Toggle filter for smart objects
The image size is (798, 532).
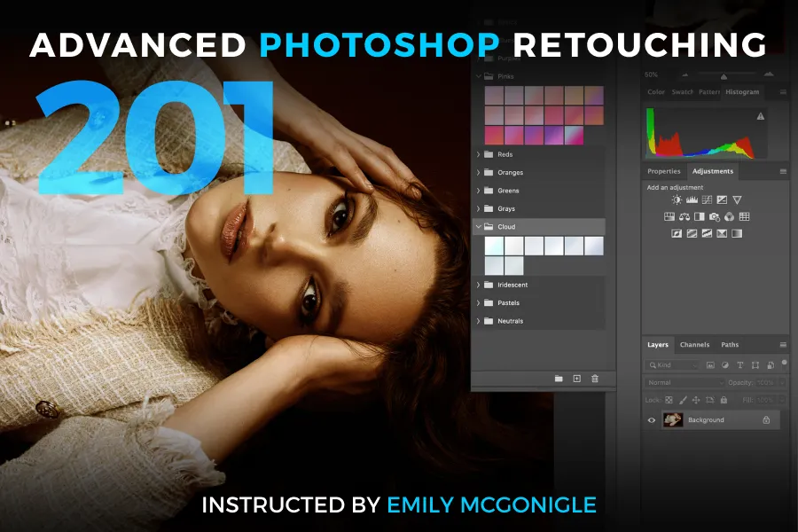pyautogui.click(x=771, y=365)
